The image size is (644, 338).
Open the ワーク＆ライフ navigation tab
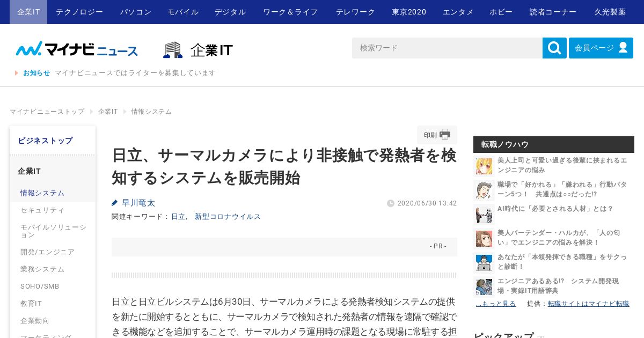pyautogui.click(x=290, y=12)
